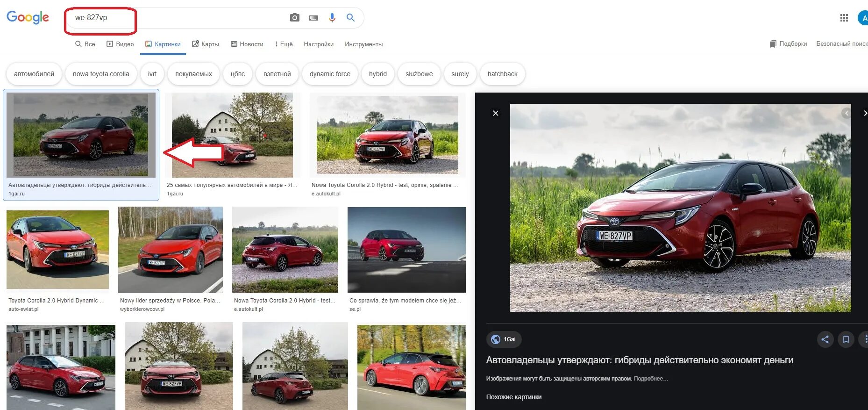Open Corolla in front of columned building thumbnail
868x410 pixels.
click(x=61, y=367)
